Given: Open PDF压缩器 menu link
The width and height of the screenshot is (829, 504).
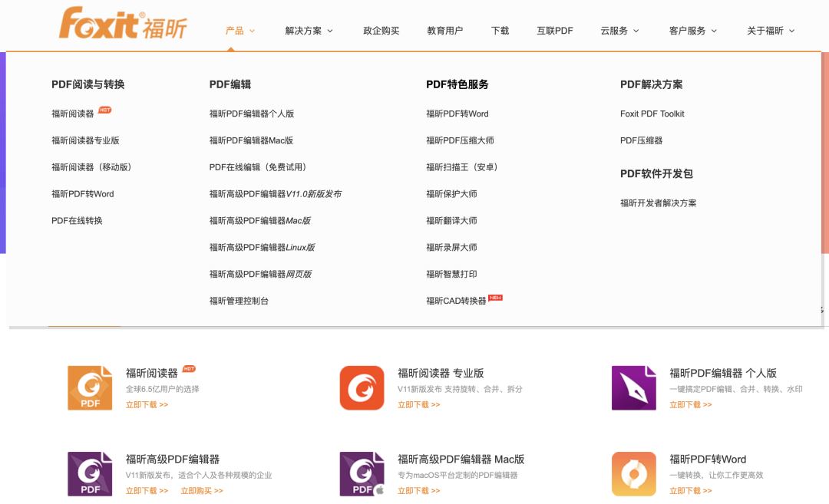Looking at the screenshot, I should (641, 140).
